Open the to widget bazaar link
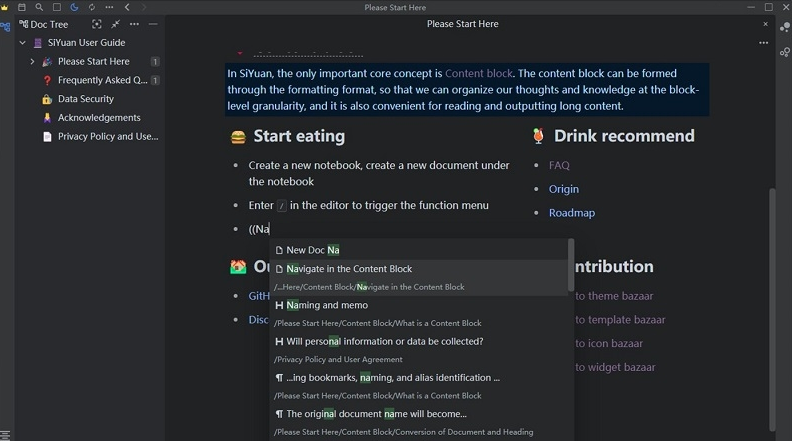The width and height of the screenshot is (792, 441). tap(615, 367)
